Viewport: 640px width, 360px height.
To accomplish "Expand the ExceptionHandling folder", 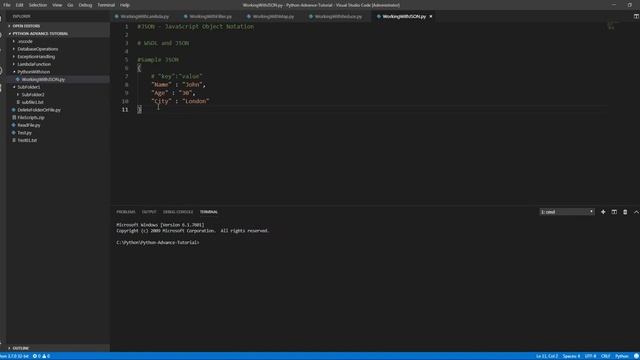I will pos(36,57).
